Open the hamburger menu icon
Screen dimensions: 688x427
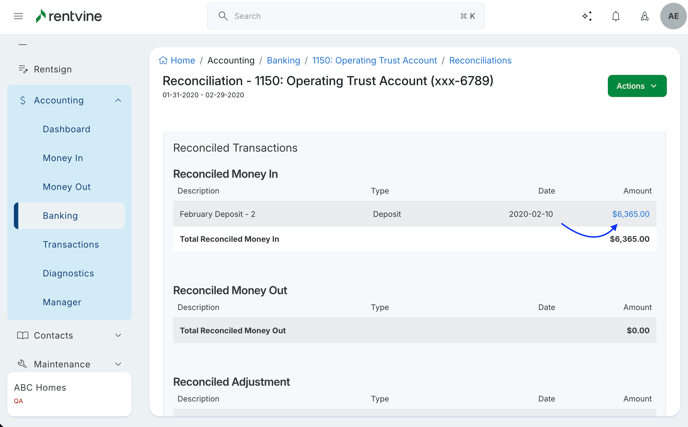click(18, 16)
